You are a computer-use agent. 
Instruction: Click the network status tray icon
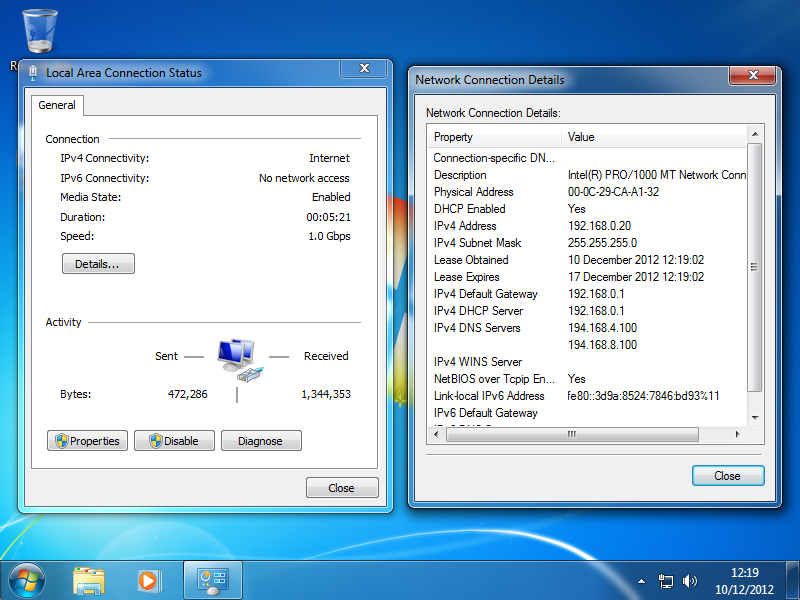(x=666, y=580)
